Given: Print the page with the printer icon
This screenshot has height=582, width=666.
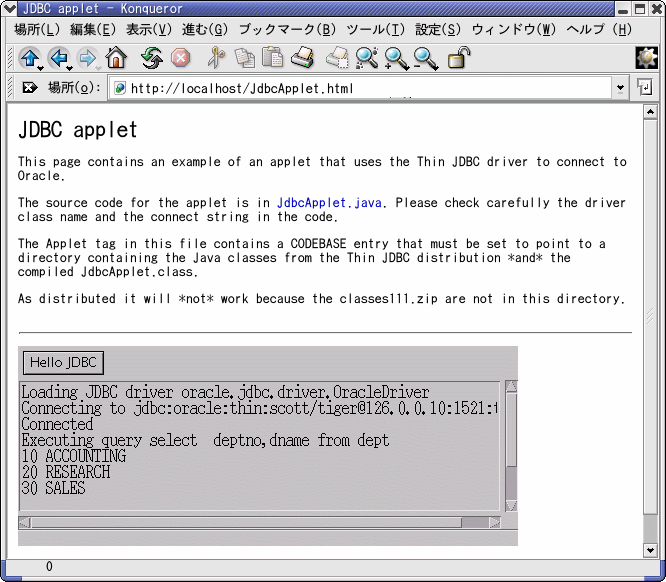Looking at the screenshot, I should [302, 58].
